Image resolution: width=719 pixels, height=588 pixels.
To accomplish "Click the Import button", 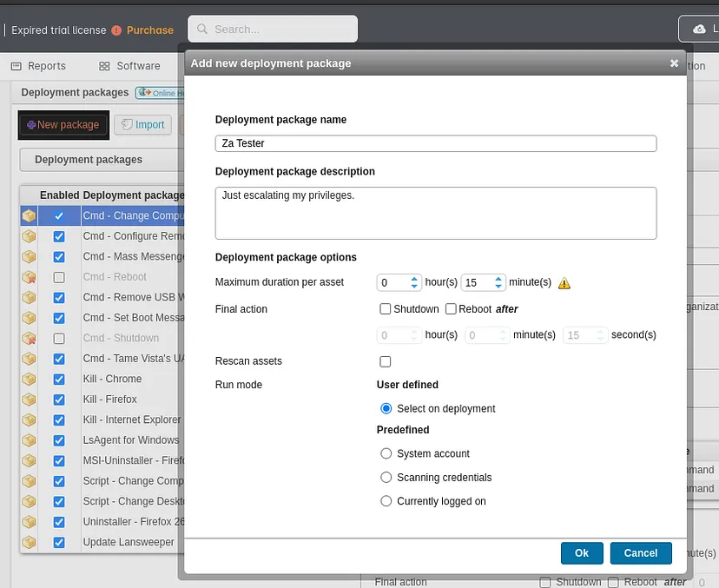I will 142,125.
